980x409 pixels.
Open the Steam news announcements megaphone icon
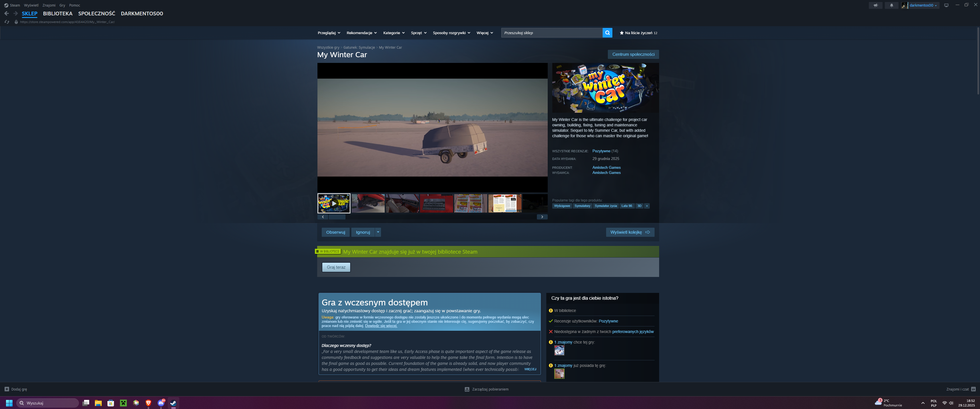[875, 5]
